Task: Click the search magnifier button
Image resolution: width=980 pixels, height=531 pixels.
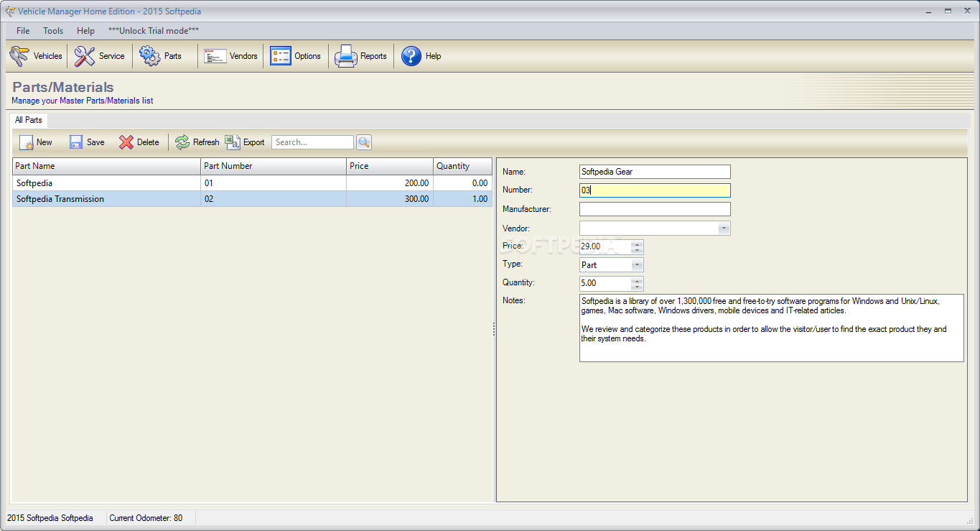Action: click(364, 142)
